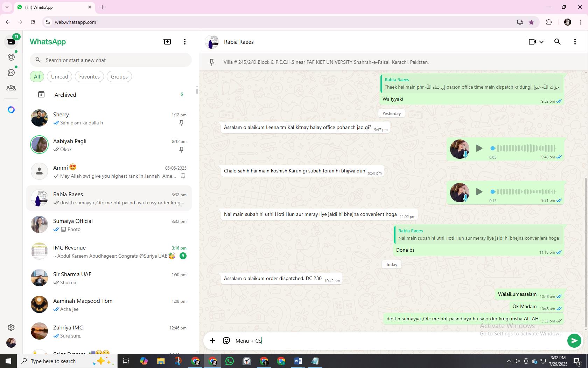Screen dimensions: 588x368
Task: Open your profile picture in sidebar
Action: point(11,343)
